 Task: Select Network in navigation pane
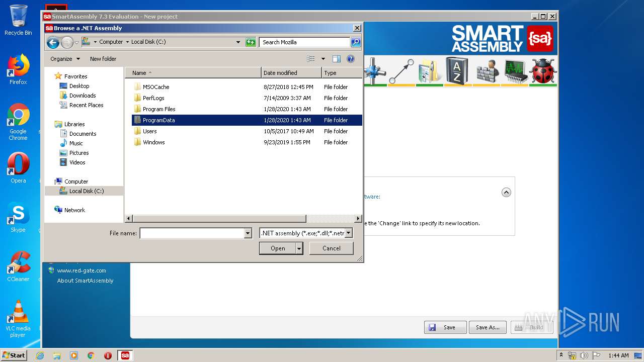(74, 210)
